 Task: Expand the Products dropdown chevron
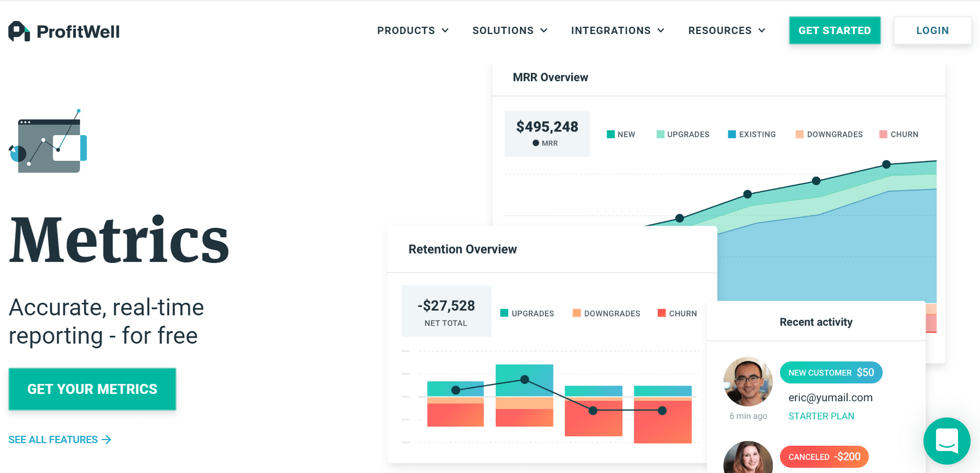pyautogui.click(x=445, y=30)
